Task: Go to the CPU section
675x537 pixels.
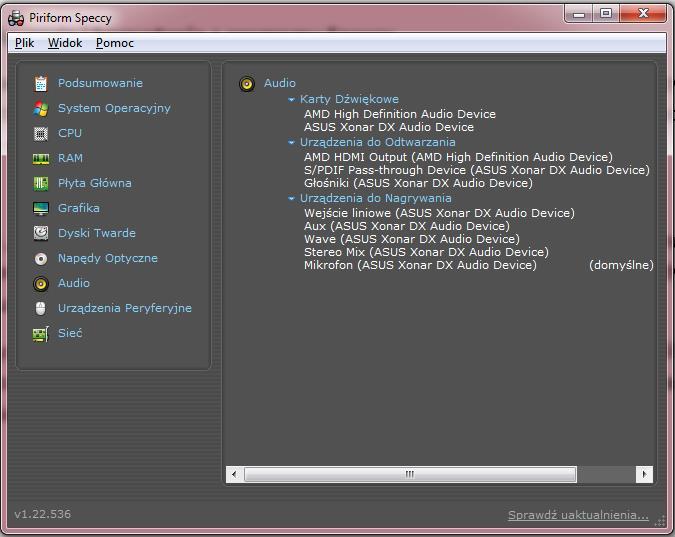Action: [x=70, y=133]
